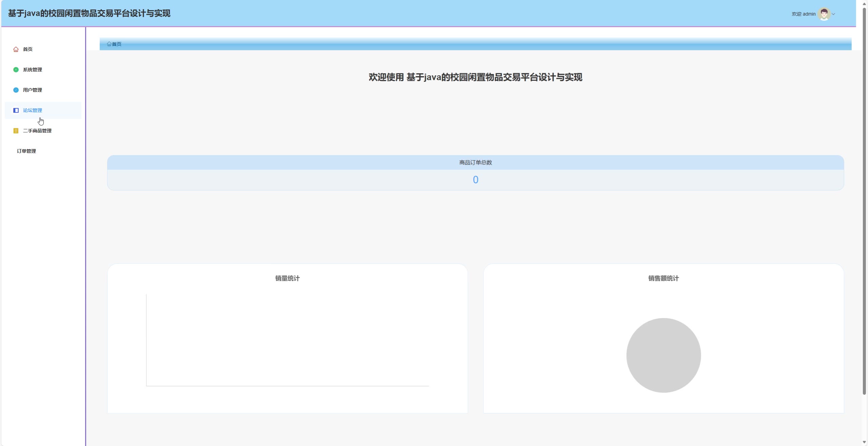Click the admin avatar picture
This screenshot has width=868, height=446.
click(824, 14)
